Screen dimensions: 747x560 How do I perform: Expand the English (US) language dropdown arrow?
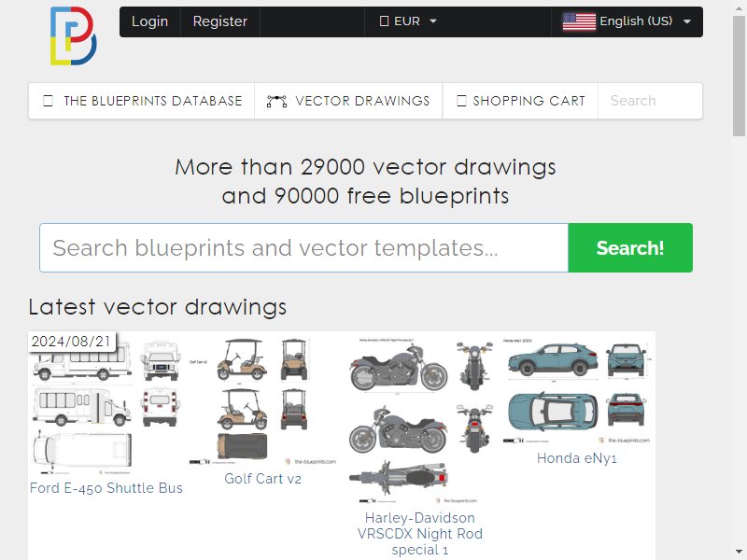[687, 21]
